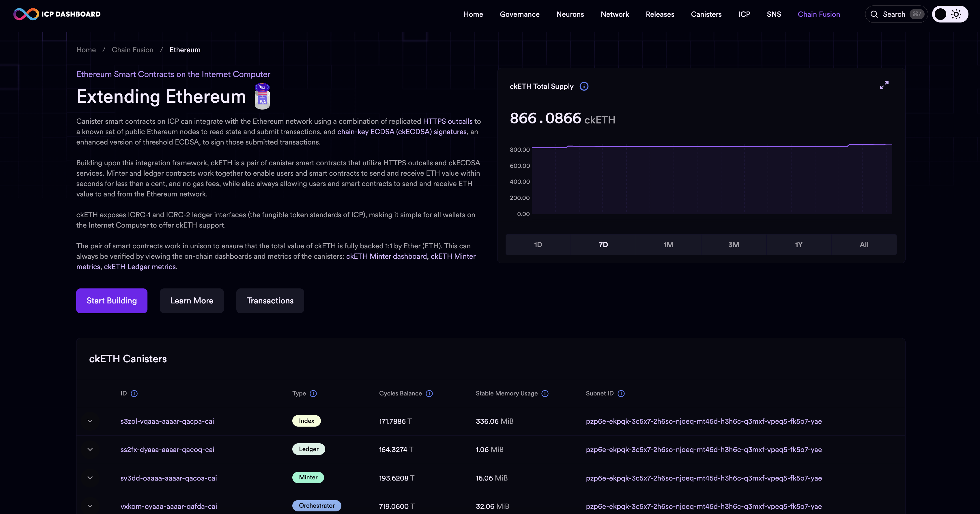
Task: Expand the ss2fx-dyaaa Ledger canister row
Action: point(90,449)
